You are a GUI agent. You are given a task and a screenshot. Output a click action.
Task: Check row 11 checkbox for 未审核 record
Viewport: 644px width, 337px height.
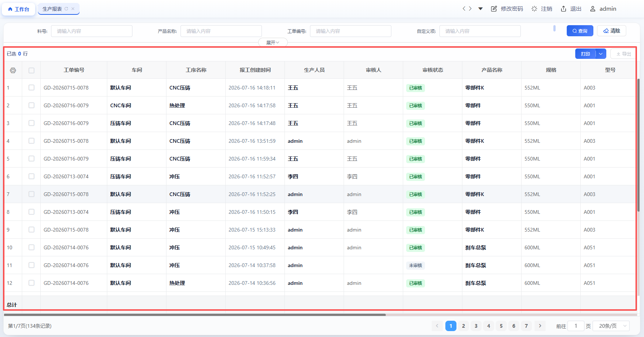click(31, 265)
